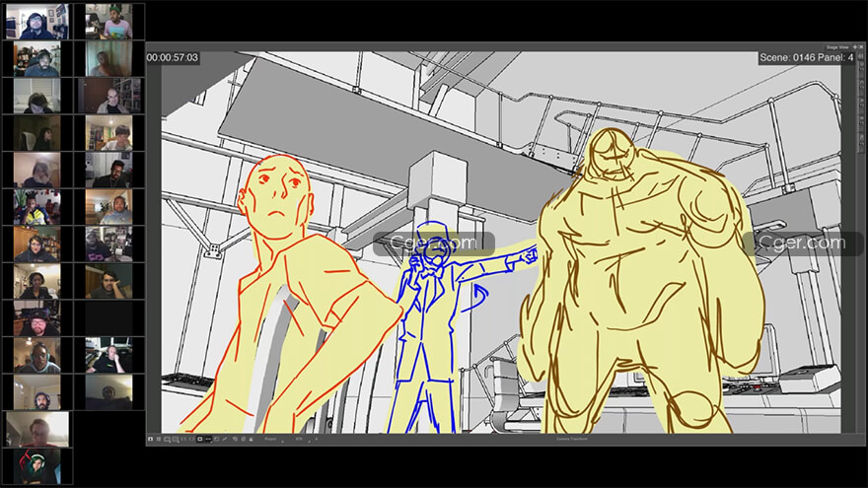Viewport: 868px width, 488px height.
Task: Click the Scene: 0146 Panel: 4 label
Action: (x=806, y=57)
